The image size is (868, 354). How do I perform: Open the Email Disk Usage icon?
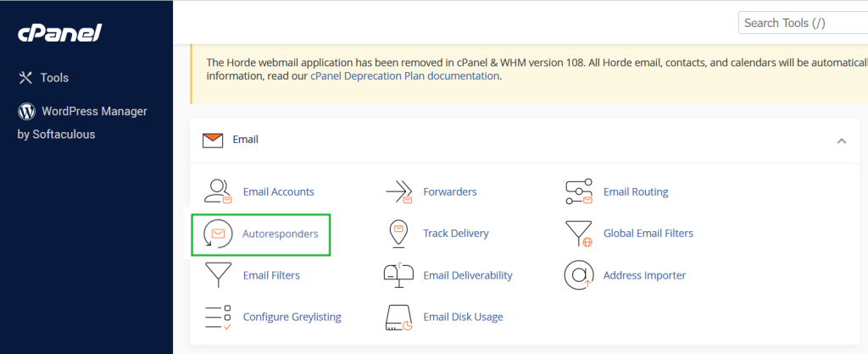tap(398, 317)
